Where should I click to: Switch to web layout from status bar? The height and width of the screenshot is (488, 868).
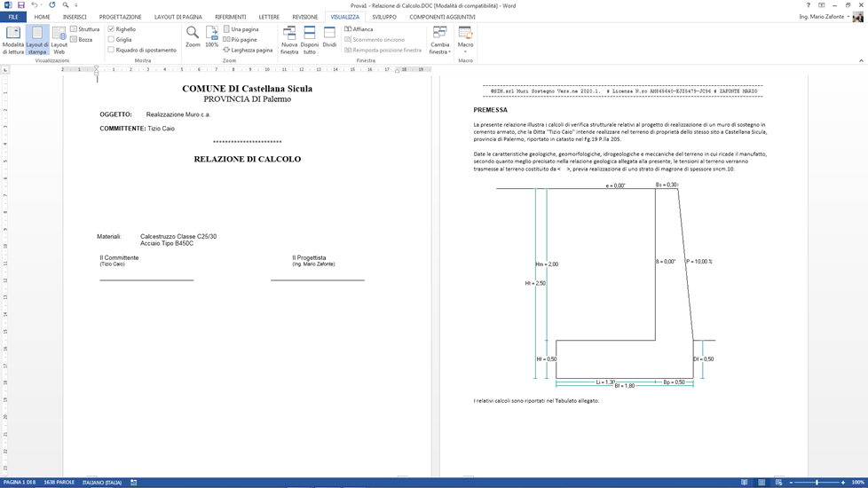tap(779, 483)
